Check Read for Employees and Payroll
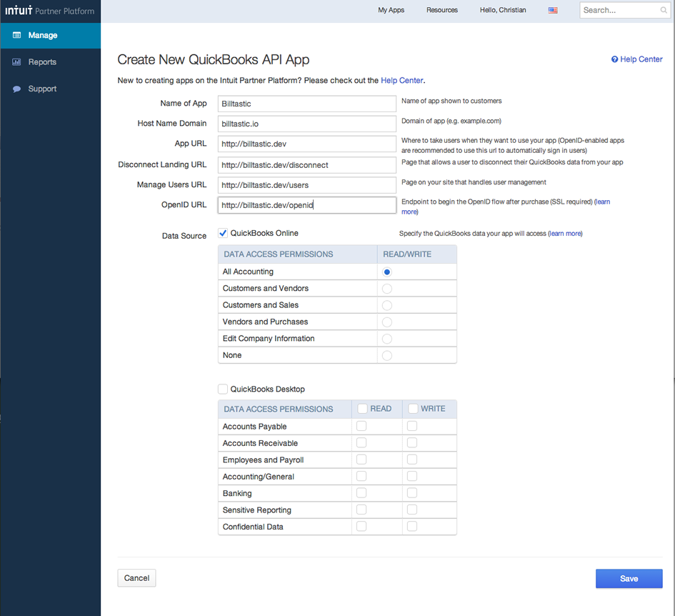The image size is (675, 616). pyautogui.click(x=361, y=459)
